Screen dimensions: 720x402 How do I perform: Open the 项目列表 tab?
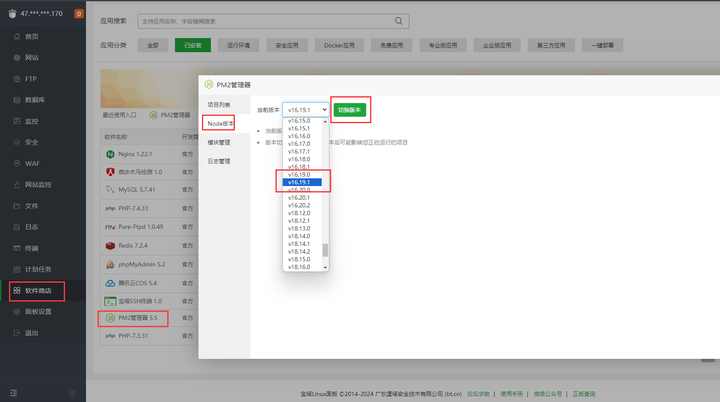(219, 104)
